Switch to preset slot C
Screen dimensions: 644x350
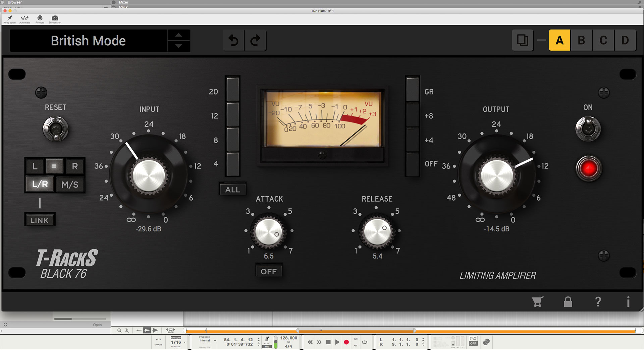point(603,40)
